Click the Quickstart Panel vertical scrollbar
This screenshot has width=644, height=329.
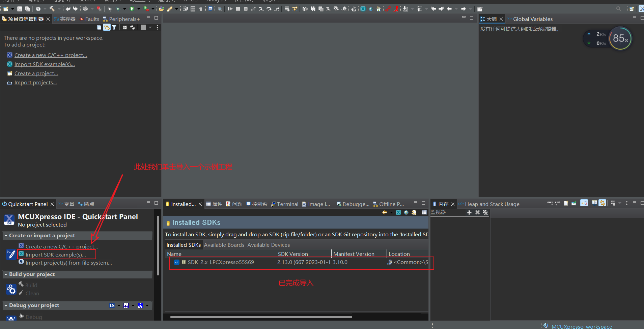coord(158,245)
